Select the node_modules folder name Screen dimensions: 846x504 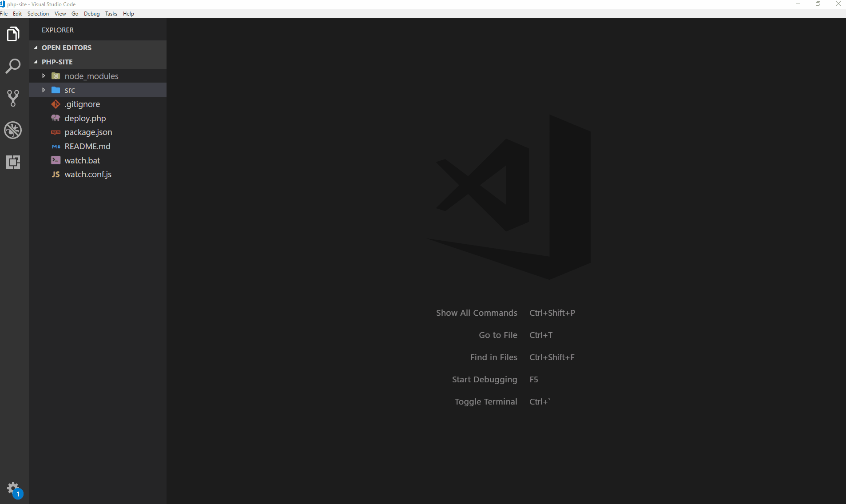[x=91, y=76]
